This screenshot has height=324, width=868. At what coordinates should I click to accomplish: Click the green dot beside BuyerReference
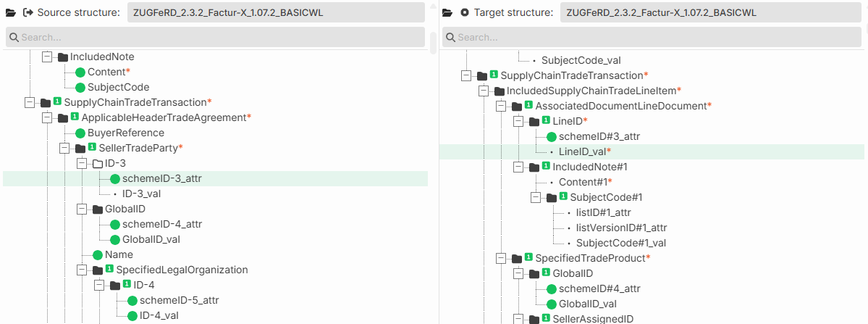point(80,133)
